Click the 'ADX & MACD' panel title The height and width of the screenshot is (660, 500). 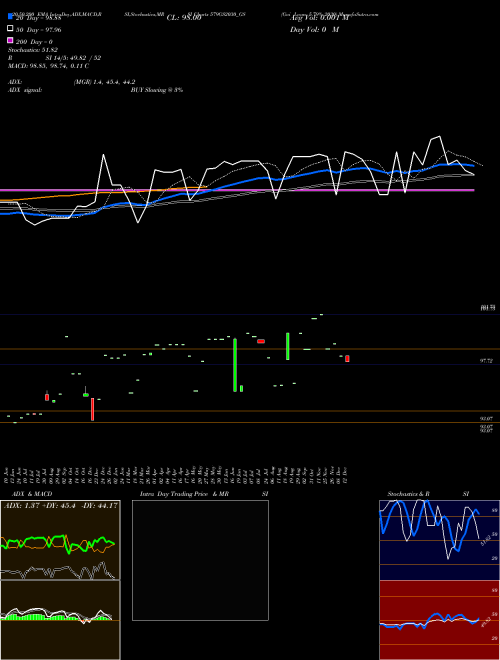point(32,494)
